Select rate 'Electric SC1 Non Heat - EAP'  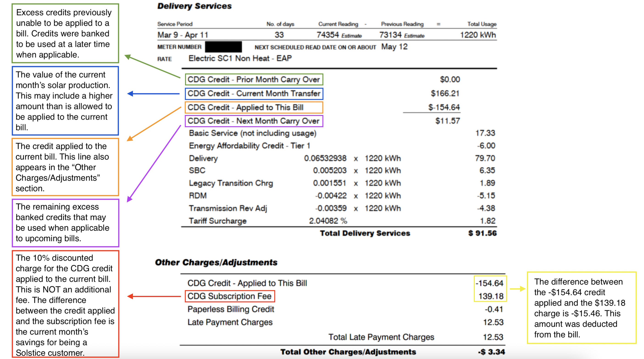(240, 58)
